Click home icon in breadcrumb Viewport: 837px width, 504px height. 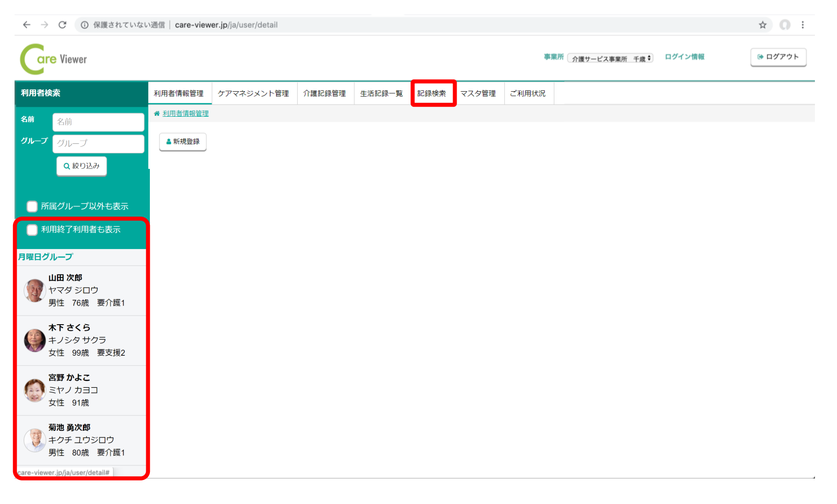coord(157,114)
